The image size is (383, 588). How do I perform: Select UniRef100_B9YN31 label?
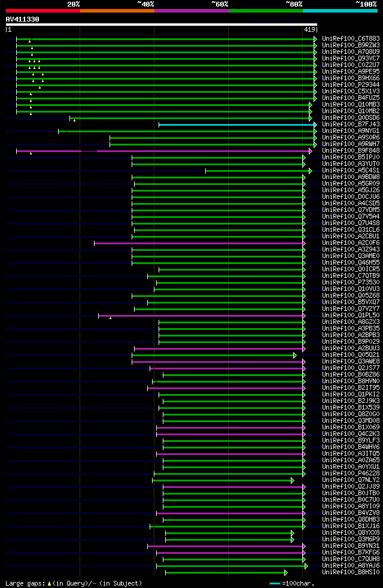351,546
